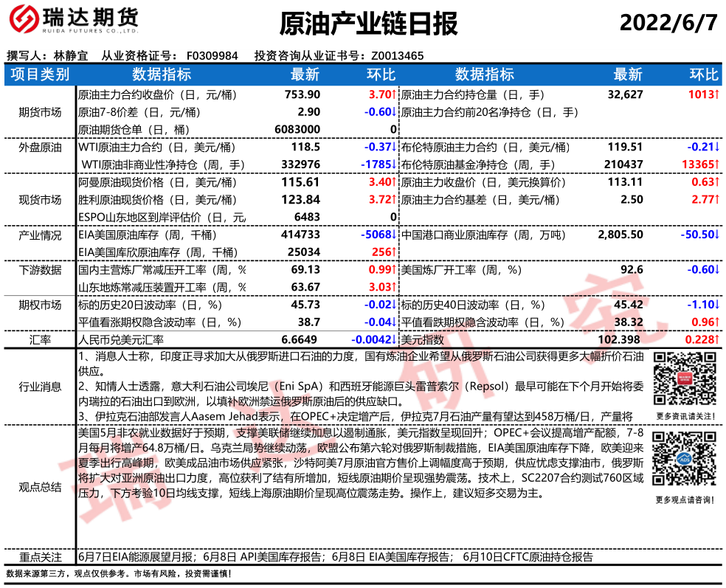Select the 项目类别 column header
Viewport: 726px width, 588px height.
pyautogui.click(x=40, y=75)
